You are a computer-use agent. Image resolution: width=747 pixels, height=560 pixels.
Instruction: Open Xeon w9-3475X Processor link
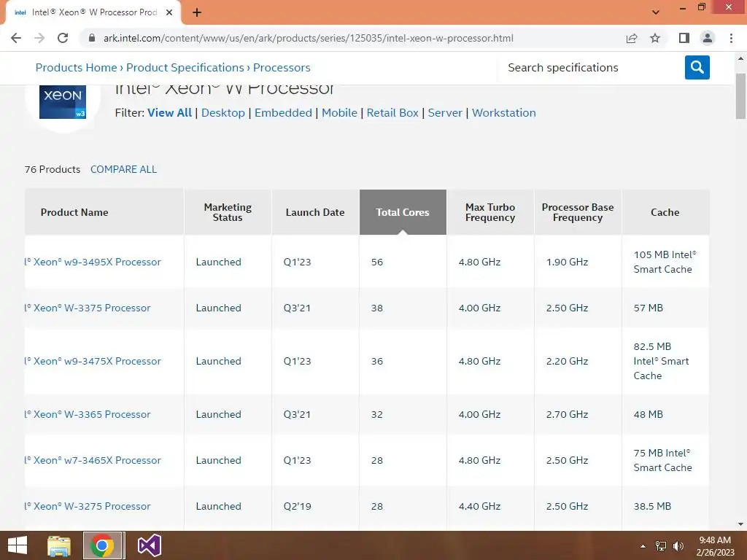pos(93,361)
